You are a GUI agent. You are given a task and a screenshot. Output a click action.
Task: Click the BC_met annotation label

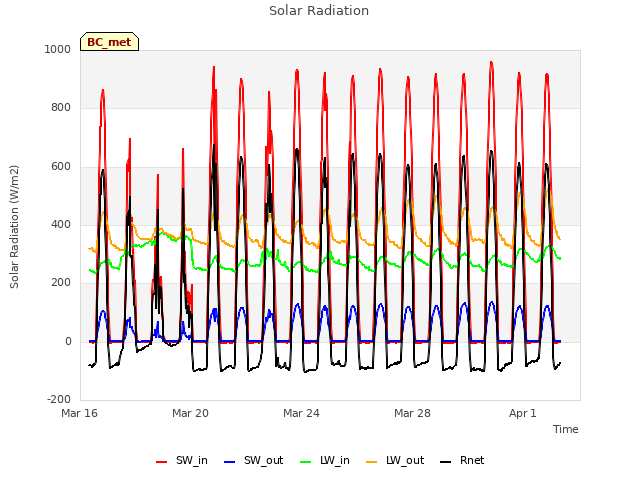point(109,42)
